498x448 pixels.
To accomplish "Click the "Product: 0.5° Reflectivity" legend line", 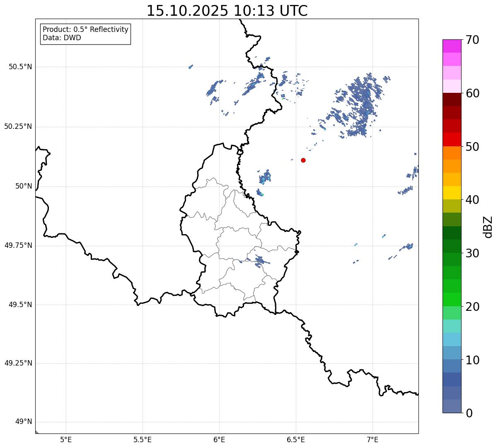I will click(x=85, y=30).
